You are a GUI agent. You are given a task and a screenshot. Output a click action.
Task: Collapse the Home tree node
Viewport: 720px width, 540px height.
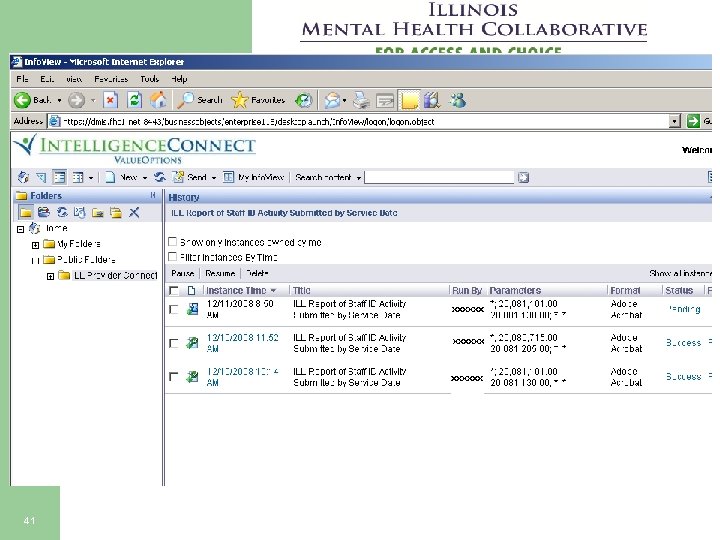coord(20,229)
